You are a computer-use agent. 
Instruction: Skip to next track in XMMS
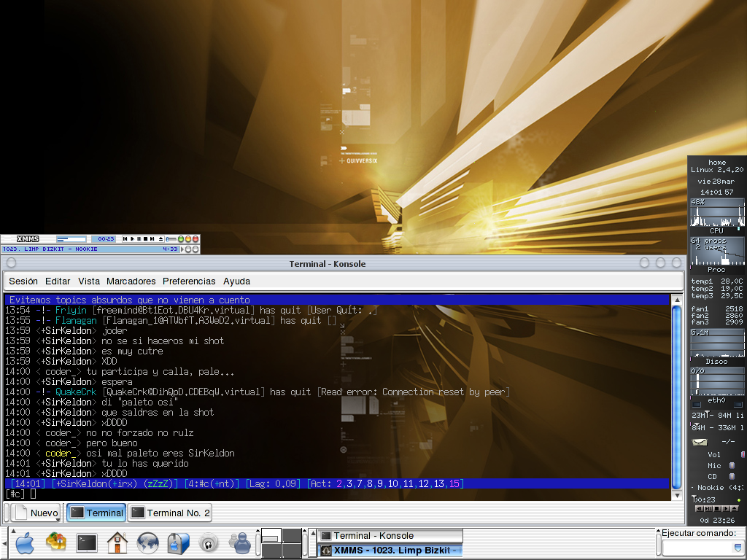click(x=152, y=238)
